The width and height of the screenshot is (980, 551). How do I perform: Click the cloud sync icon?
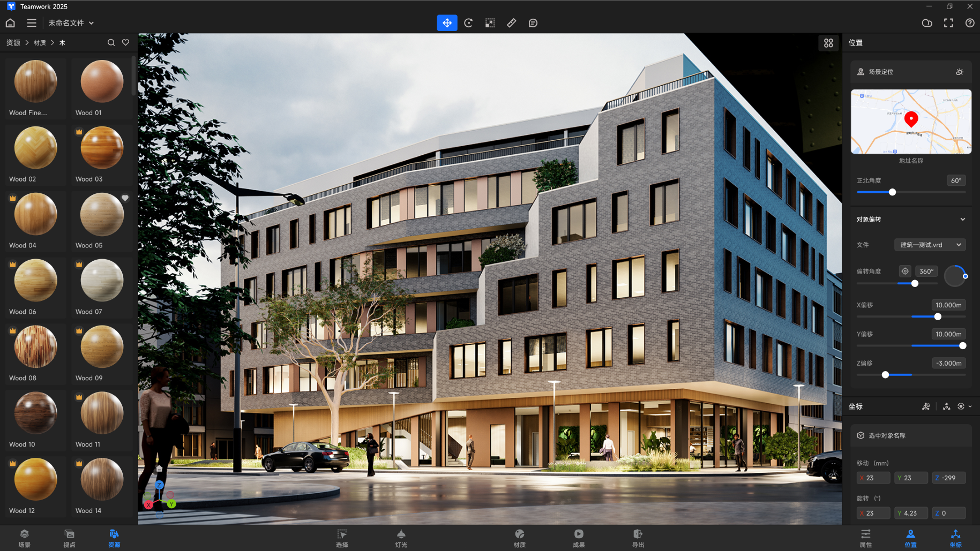click(x=927, y=23)
